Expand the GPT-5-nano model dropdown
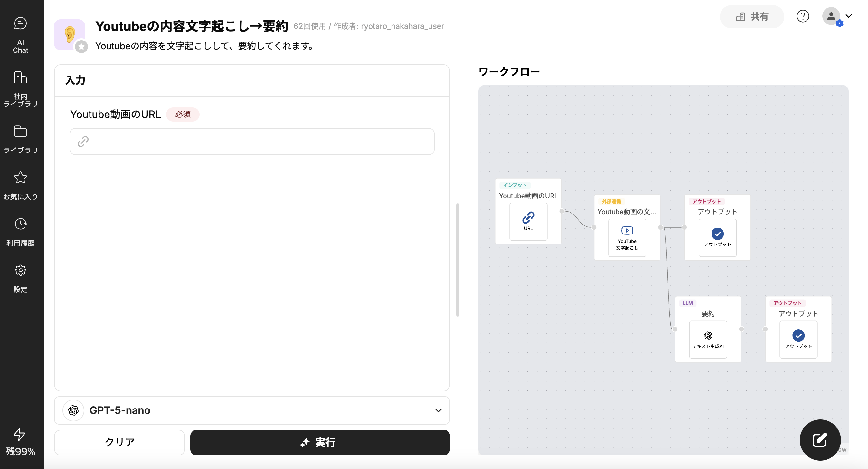The height and width of the screenshot is (469, 868). (438, 410)
